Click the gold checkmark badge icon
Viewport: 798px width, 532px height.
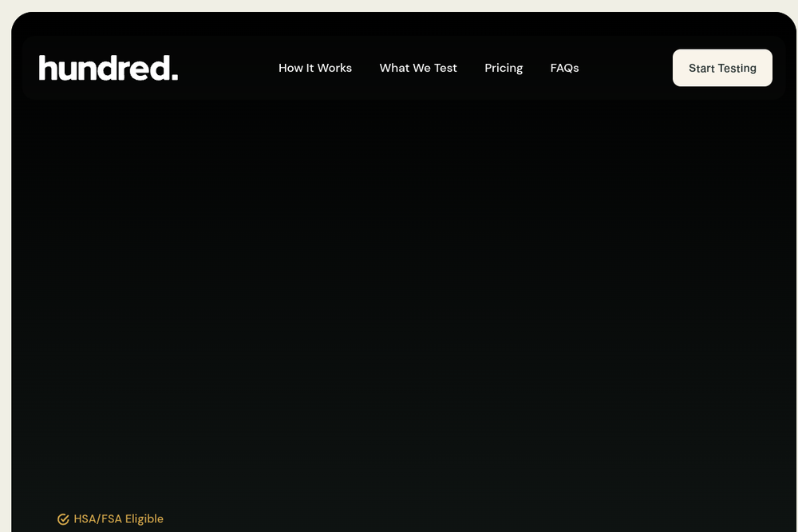tap(63, 518)
